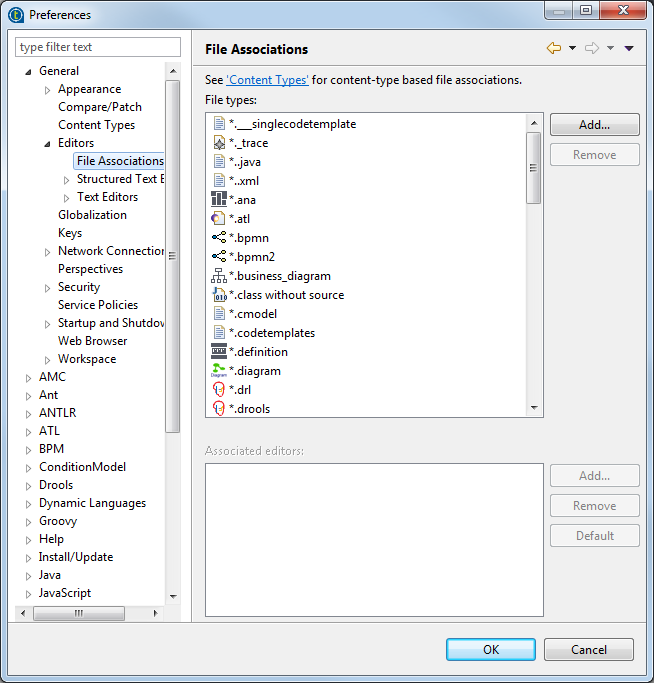
Task: Expand the Startup and Shutdown node
Action: click(47, 324)
